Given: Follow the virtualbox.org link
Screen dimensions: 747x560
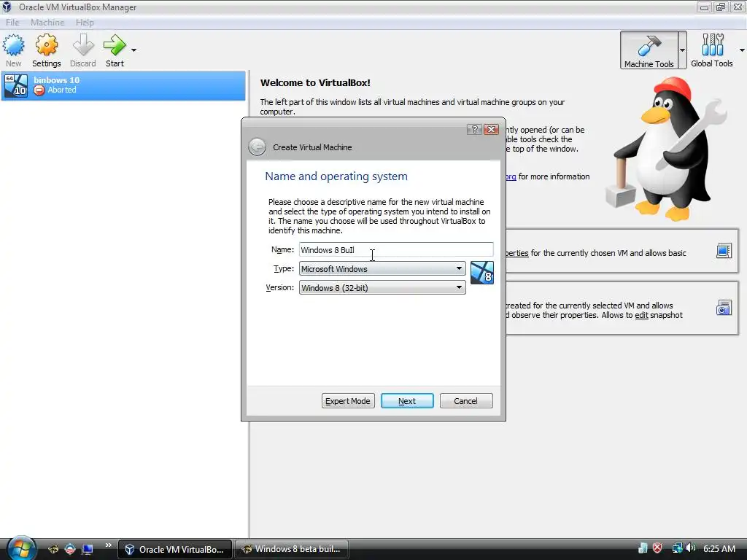Looking at the screenshot, I should coord(511,176).
